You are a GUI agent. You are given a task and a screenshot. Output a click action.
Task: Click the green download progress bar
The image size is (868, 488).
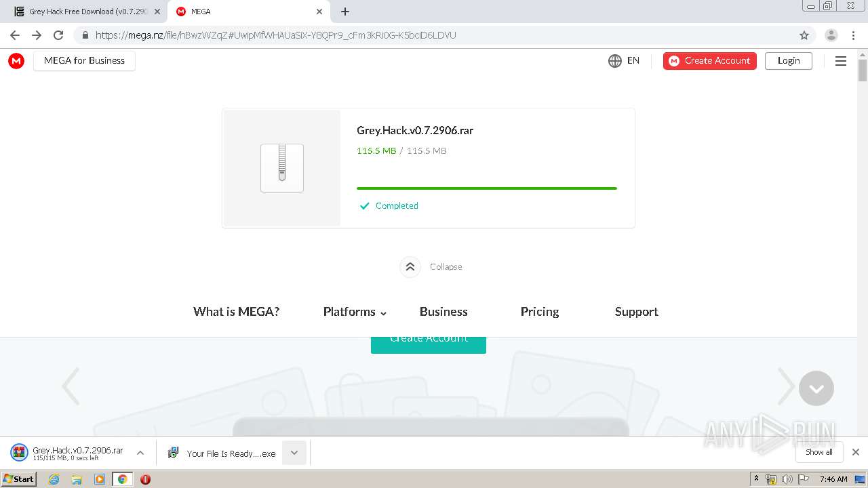(x=487, y=188)
